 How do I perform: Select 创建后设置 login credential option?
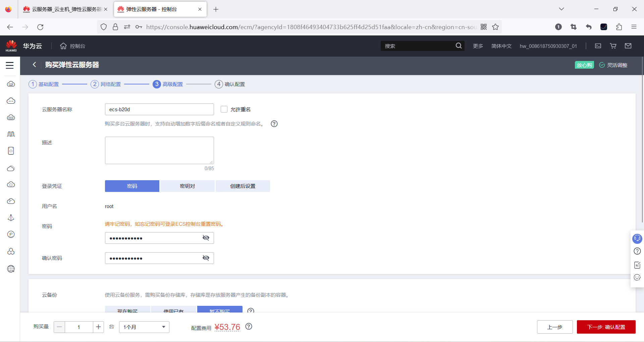[x=243, y=186]
